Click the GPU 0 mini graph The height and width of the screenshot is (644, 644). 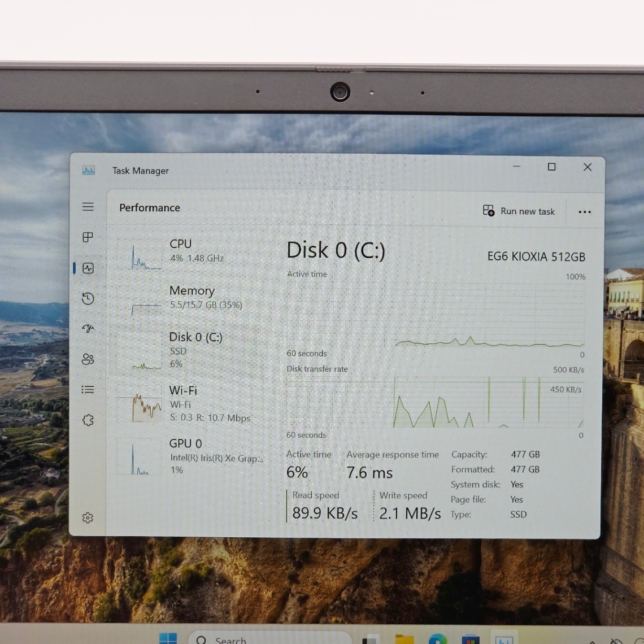(139, 456)
